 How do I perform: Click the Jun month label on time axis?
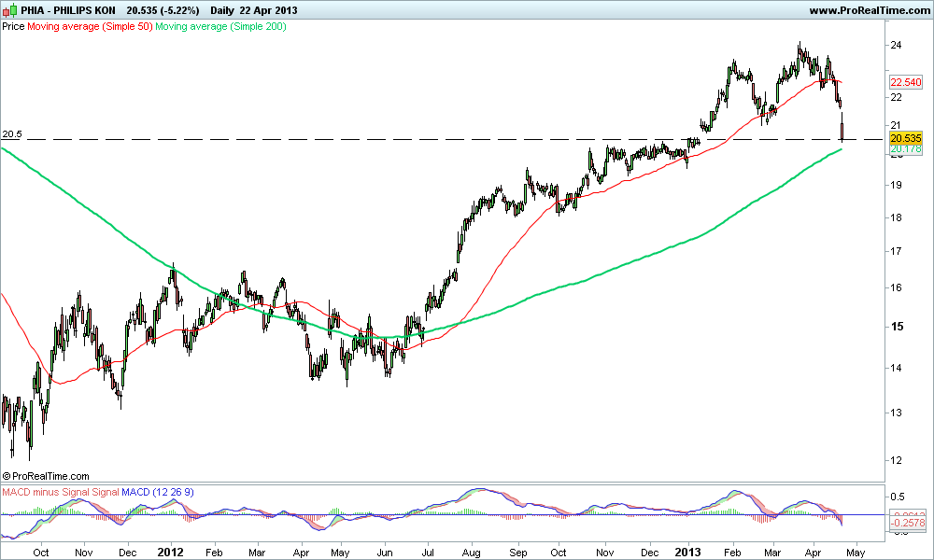[385, 553]
